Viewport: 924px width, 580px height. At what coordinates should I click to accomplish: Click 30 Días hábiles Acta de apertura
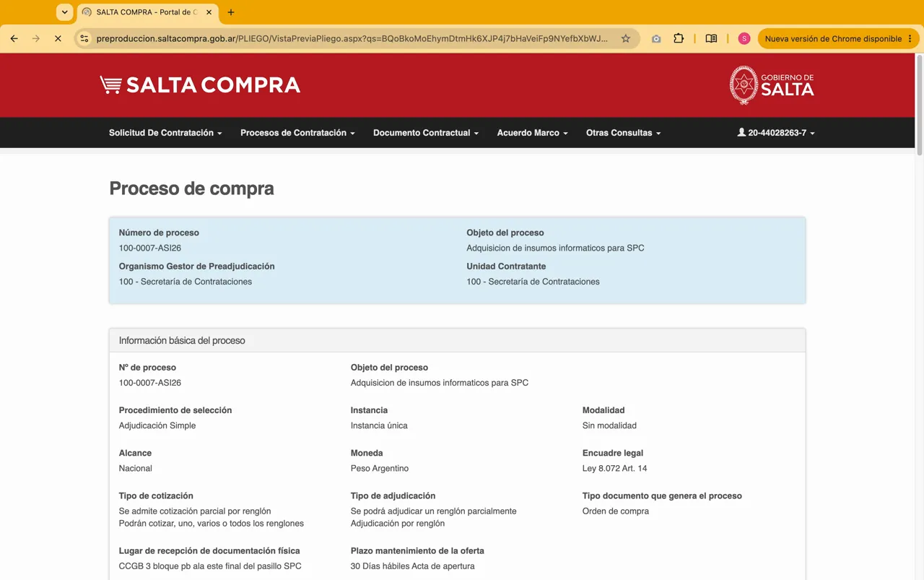pos(413,566)
